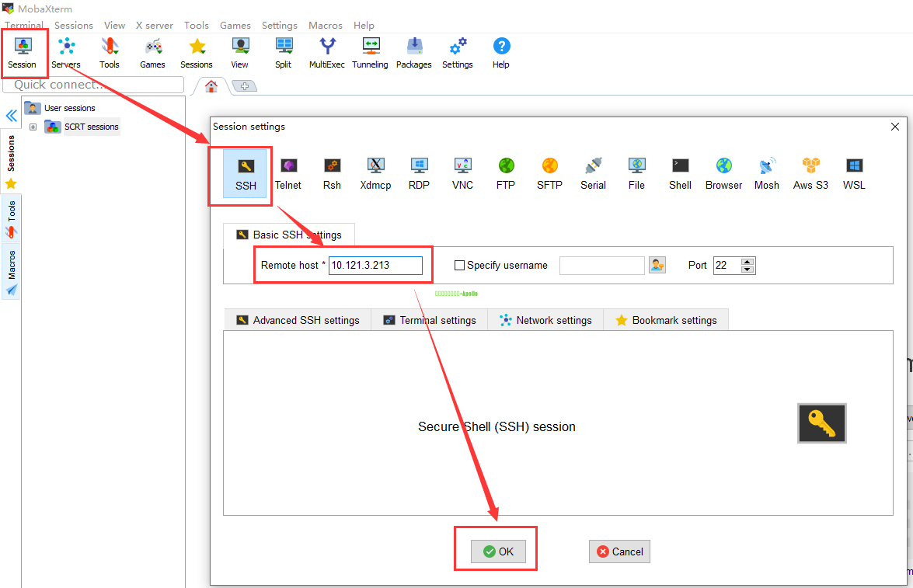Viewport: 913px width, 588px height.
Task: Enable the Specify username checkbox
Action: coord(459,266)
